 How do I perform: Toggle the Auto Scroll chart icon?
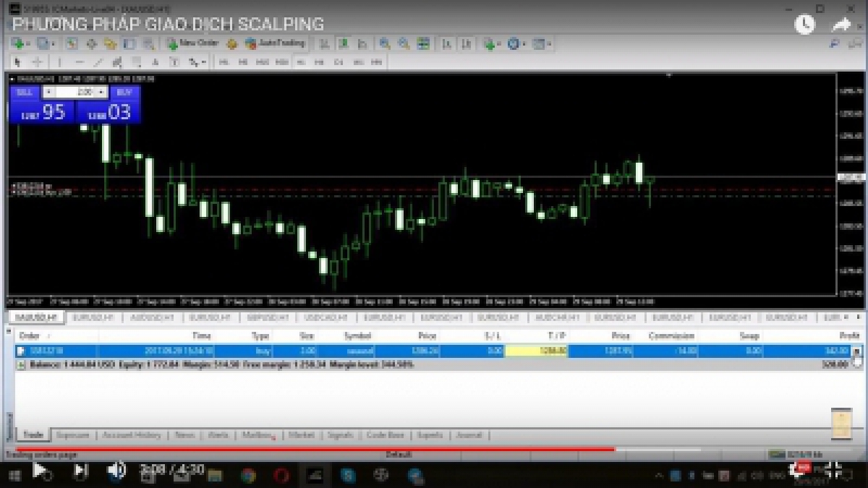tap(446, 44)
